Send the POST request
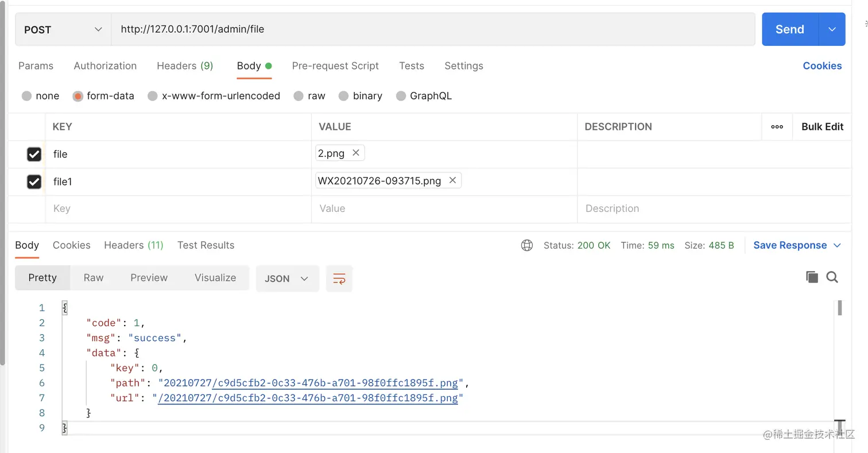This screenshot has height=453, width=868. click(790, 29)
